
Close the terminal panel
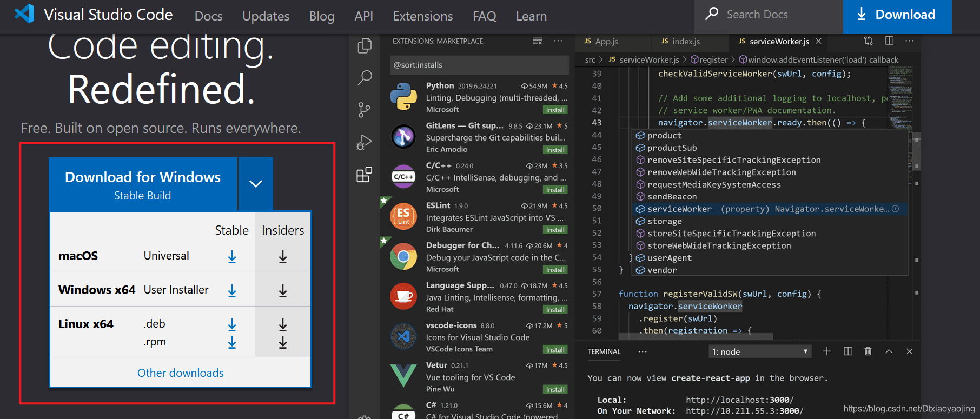pos(909,351)
